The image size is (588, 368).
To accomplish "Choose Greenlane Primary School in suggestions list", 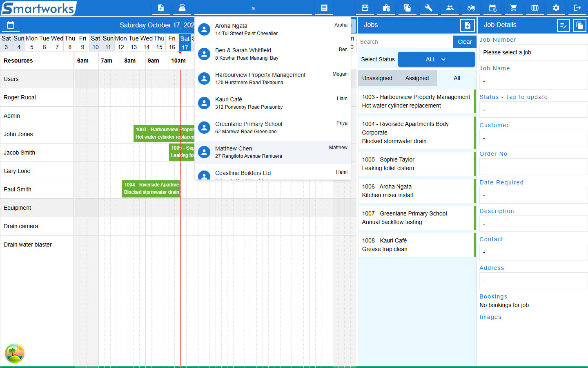I will [x=273, y=127].
